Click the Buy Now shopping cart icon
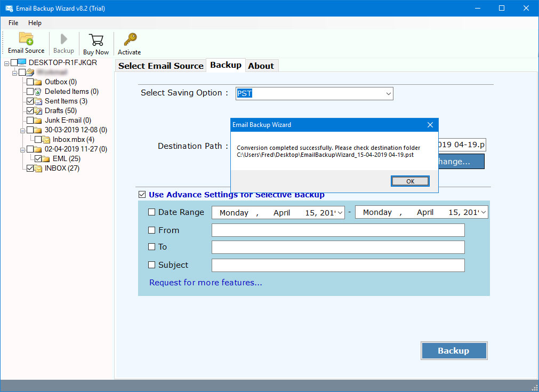539x392 pixels. (x=96, y=40)
